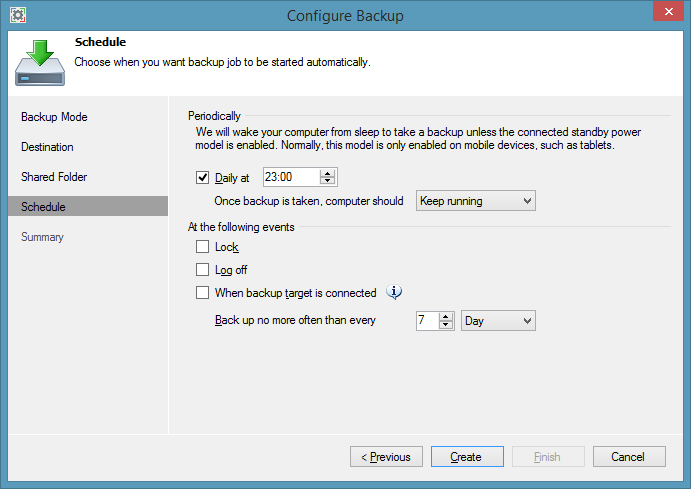Increase the backup interval number

447,316
